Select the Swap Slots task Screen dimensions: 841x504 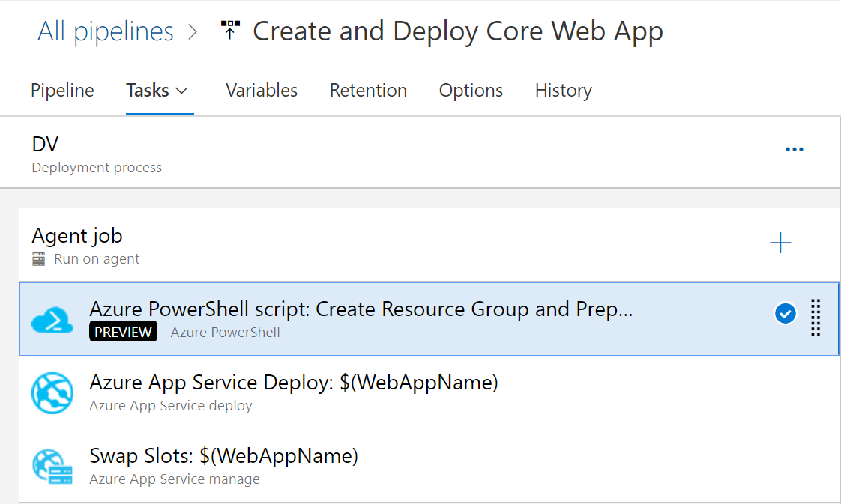[429, 466]
